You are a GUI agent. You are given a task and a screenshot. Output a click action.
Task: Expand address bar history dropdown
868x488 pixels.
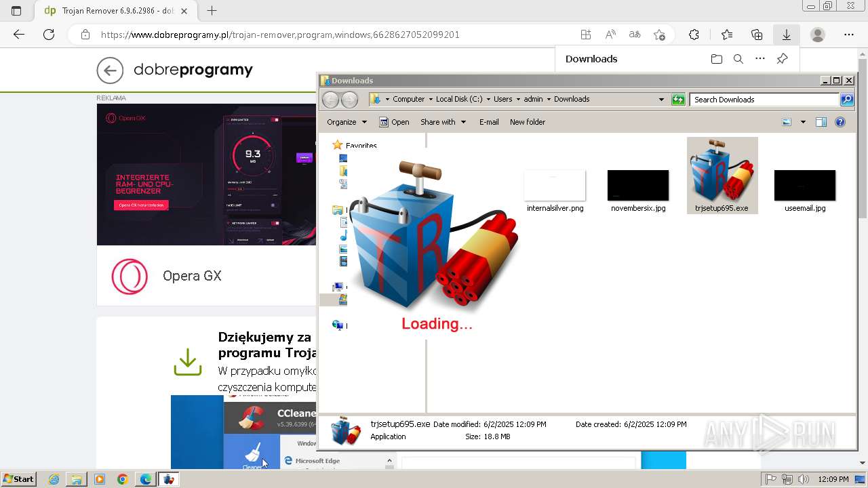tap(661, 100)
